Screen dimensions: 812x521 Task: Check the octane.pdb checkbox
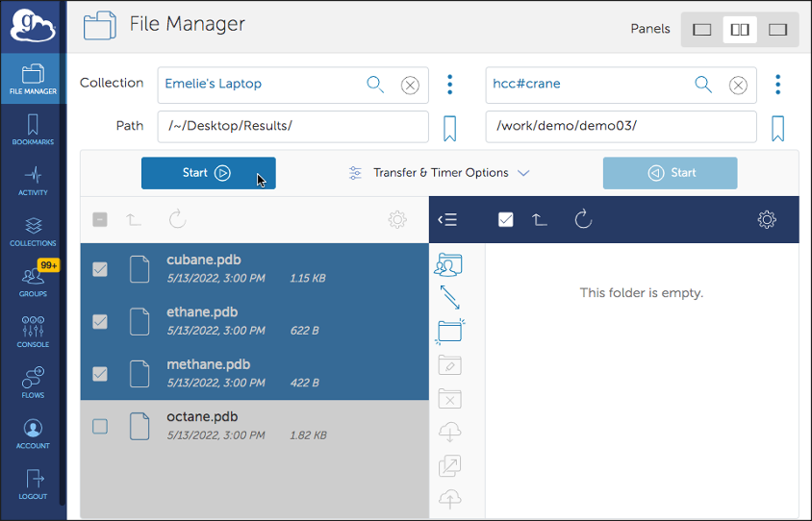coord(100,426)
